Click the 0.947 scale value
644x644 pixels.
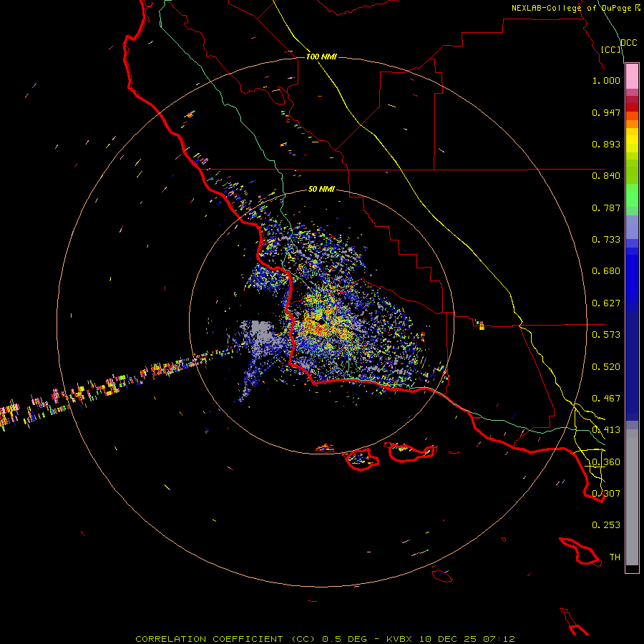tap(606, 112)
